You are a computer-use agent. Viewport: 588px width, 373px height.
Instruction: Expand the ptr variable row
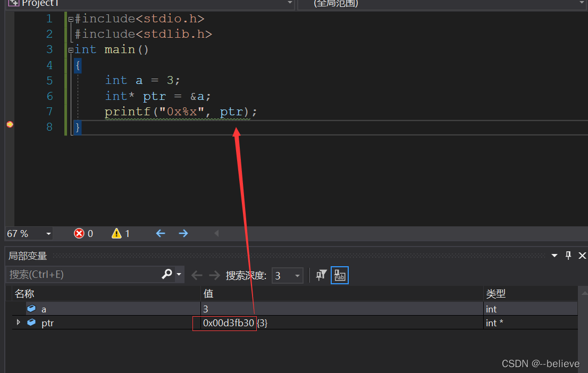19,323
